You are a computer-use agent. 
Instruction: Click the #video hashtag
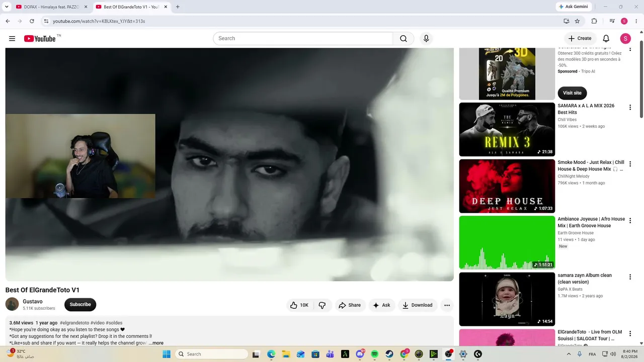click(98, 323)
